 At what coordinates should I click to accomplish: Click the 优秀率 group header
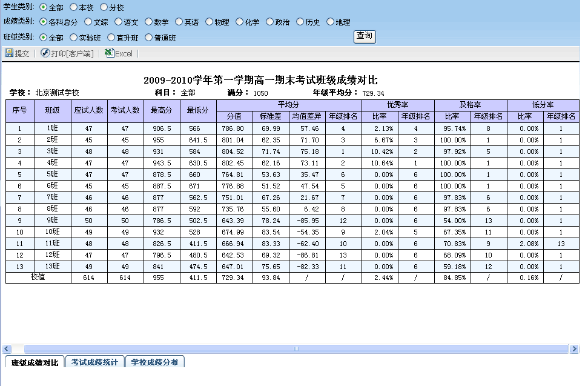pos(398,105)
